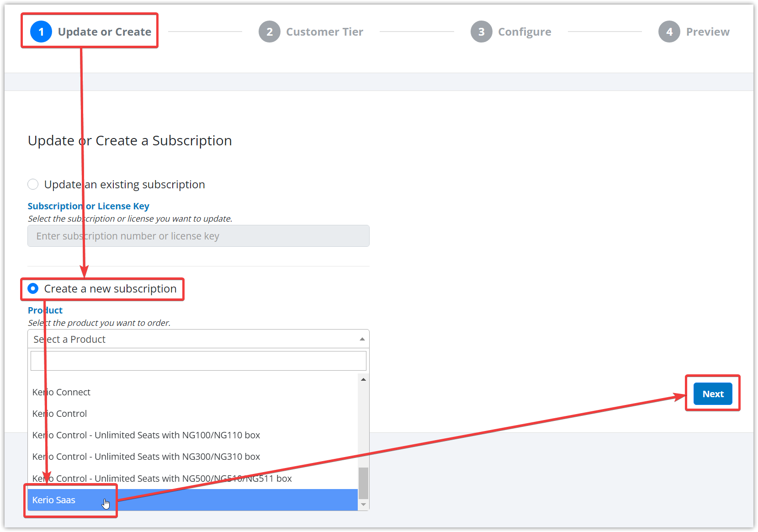758x532 pixels.
Task: Select Kerio Saas in the product list
Action: coord(192,500)
